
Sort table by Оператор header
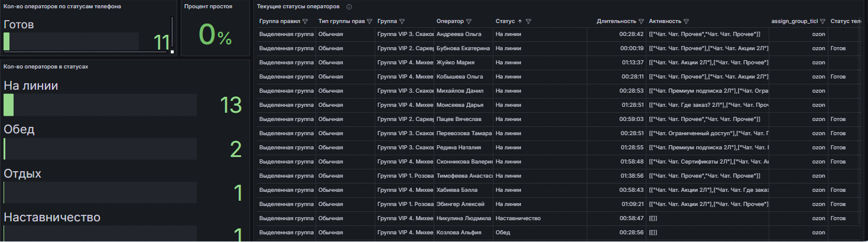(450, 21)
